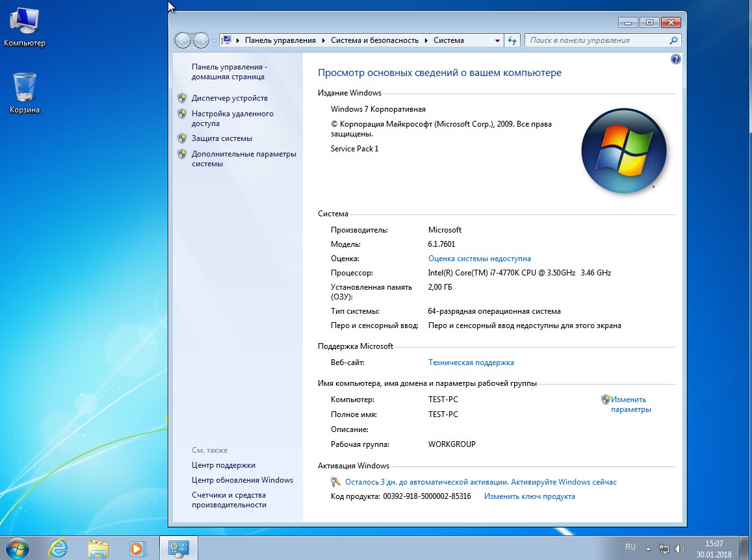Expand the address bar history dropdown

(x=497, y=40)
